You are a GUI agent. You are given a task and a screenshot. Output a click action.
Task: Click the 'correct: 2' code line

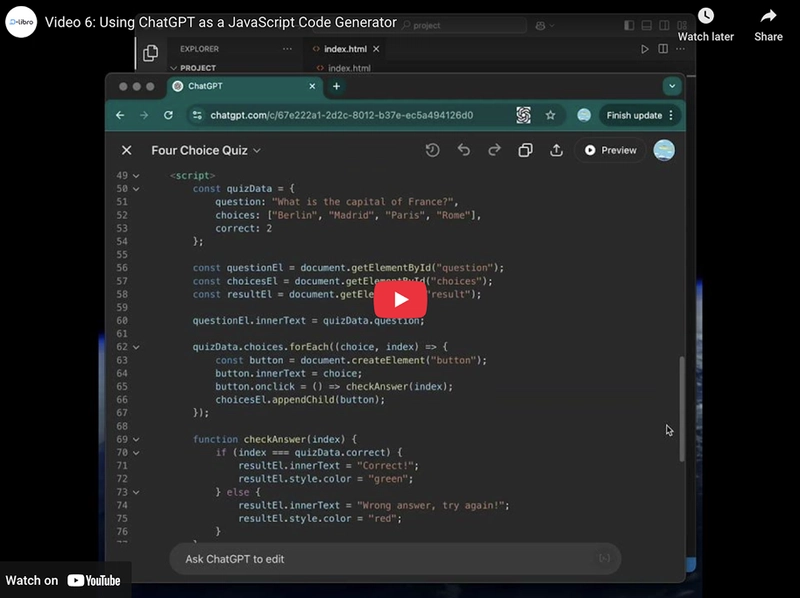tap(243, 229)
